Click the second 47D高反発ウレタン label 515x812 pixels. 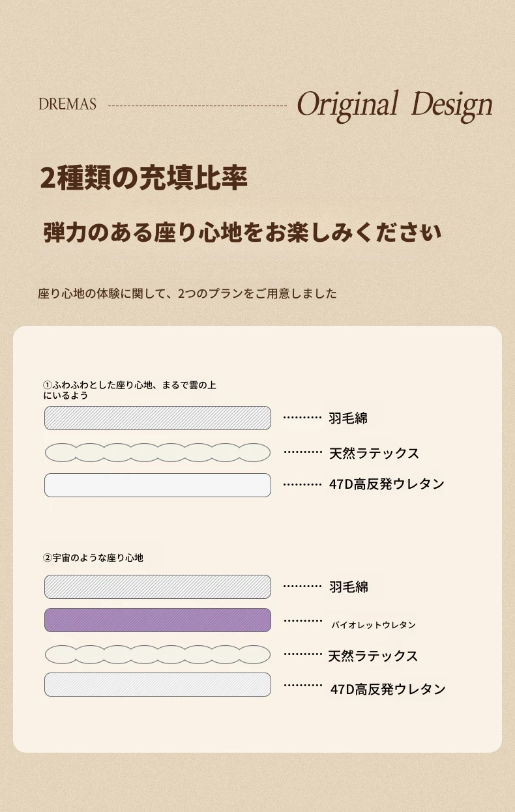click(388, 689)
